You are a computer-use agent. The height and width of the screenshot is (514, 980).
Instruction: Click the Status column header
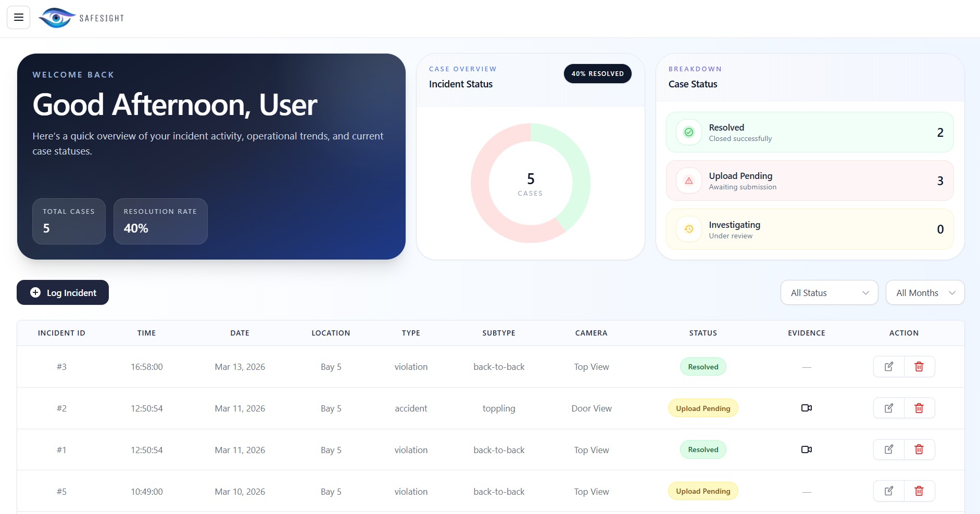tap(703, 333)
